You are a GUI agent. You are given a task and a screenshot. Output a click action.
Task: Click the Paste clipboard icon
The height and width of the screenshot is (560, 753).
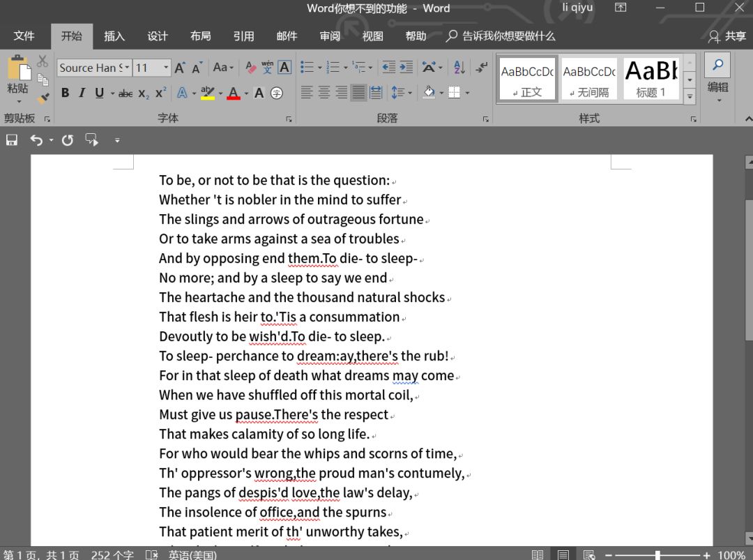18,68
